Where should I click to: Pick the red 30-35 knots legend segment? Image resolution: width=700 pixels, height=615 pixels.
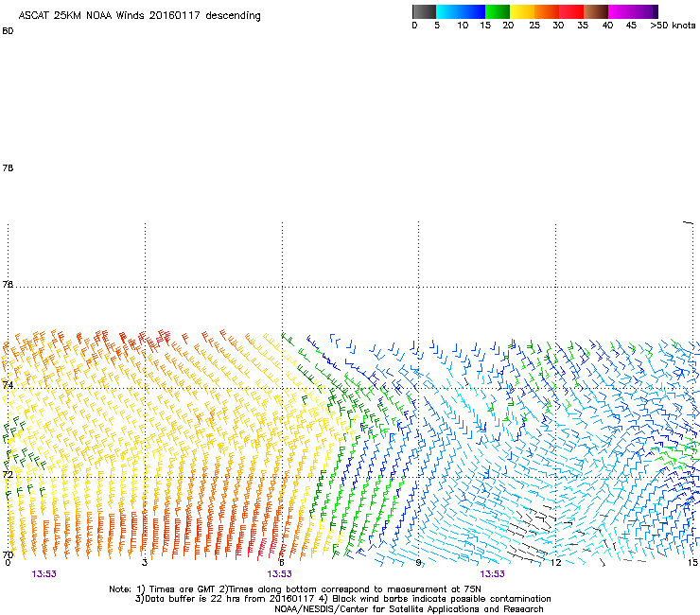pos(571,11)
